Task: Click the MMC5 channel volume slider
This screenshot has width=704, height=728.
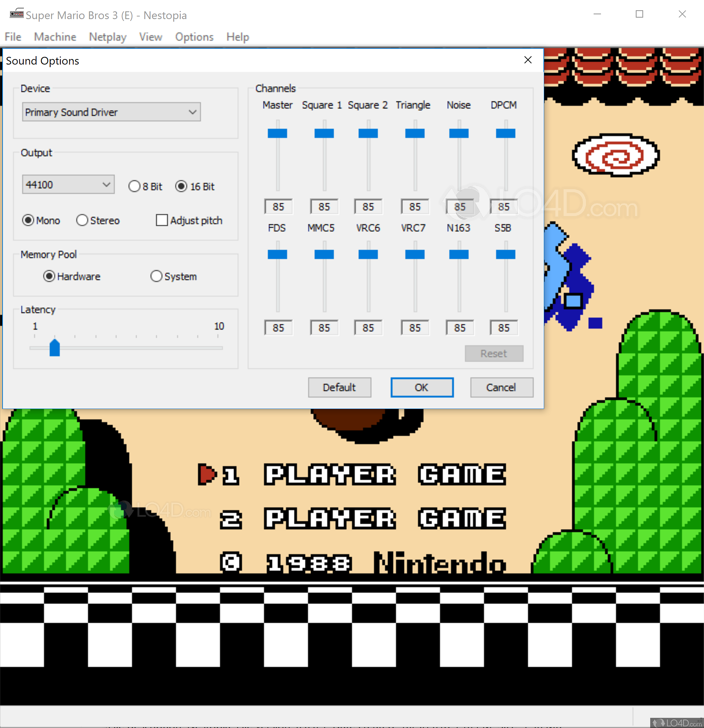Action: [x=324, y=255]
